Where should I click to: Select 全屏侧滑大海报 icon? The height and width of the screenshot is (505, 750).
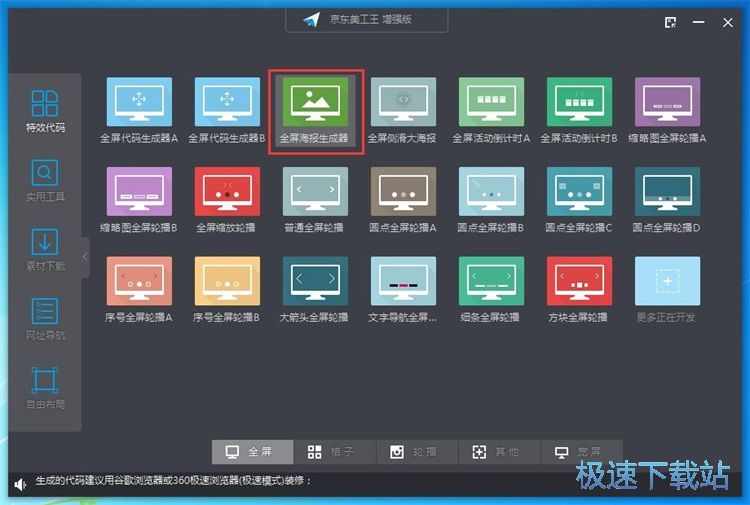(x=403, y=102)
